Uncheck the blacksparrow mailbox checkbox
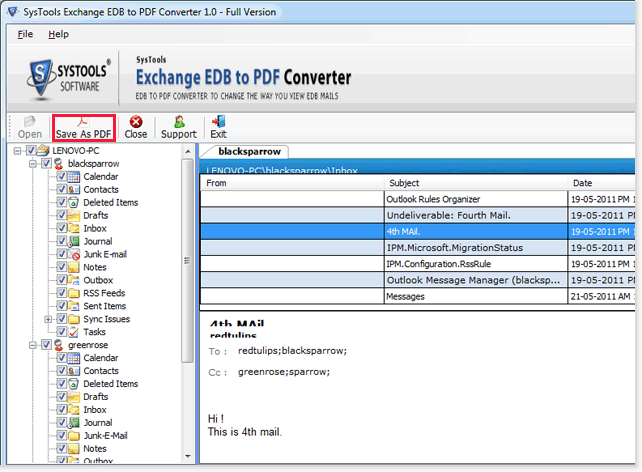The width and height of the screenshot is (642, 472). (46, 164)
